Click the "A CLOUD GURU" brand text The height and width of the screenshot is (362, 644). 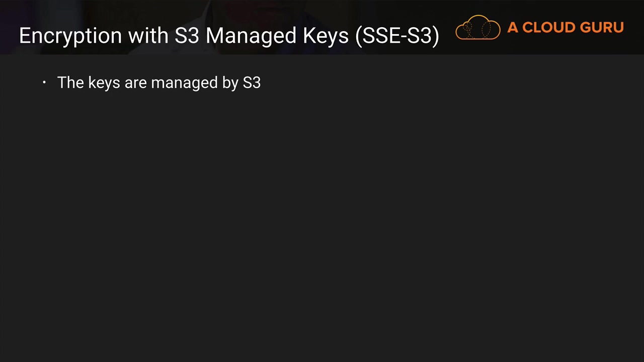coord(565,28)
